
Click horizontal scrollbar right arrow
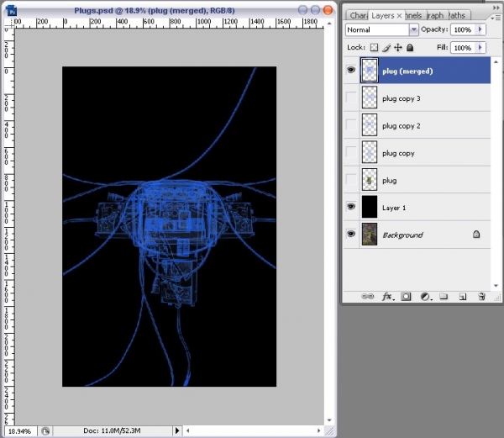[318, 430]
